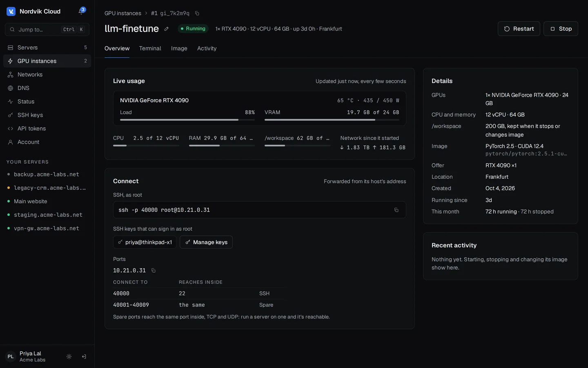Open staging.acme-labs.net server
The height and width of the screenshot is (368, 588).
[47, 215]
